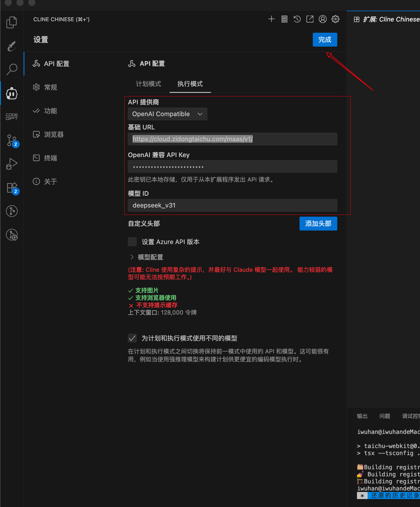Open the Extensions view icon
This screenshot has width=420, height=507.
pos(12,187)
